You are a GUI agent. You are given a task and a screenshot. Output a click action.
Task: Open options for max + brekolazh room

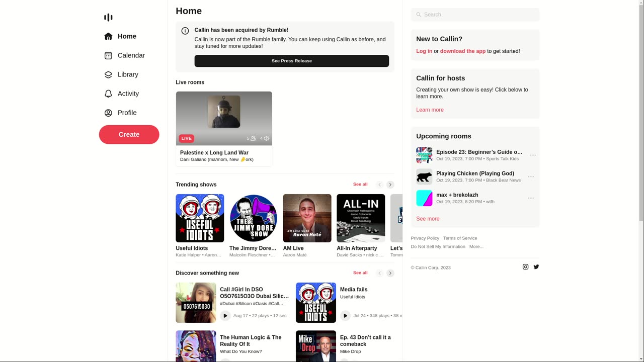[531, 198]
